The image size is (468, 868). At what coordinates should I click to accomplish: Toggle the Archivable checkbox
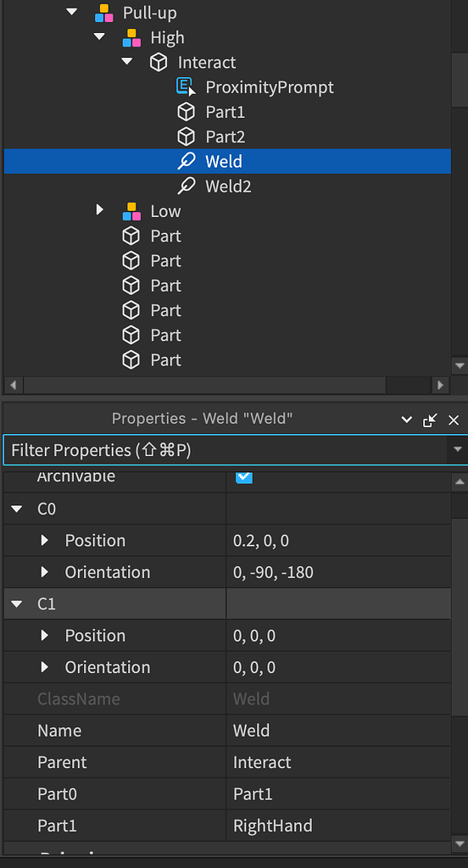(x=243, y=476)
